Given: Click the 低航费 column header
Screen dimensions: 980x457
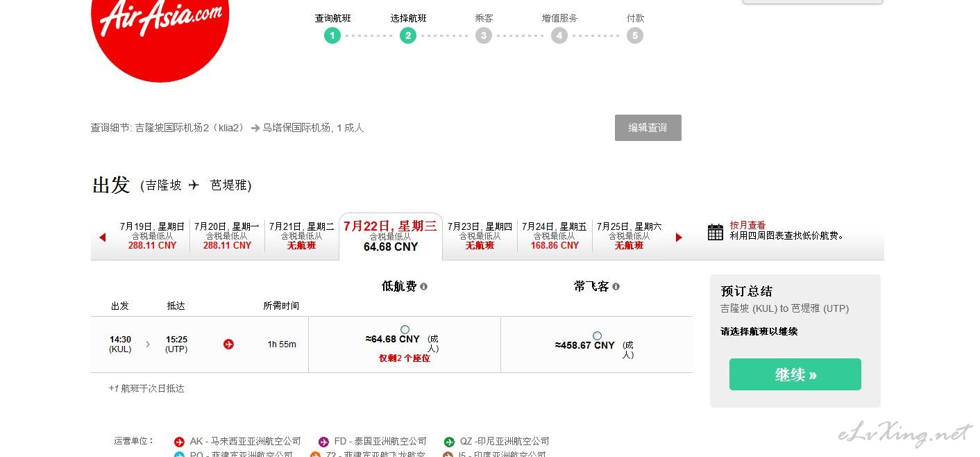Looking at the screenshot, I should (399, 286).
